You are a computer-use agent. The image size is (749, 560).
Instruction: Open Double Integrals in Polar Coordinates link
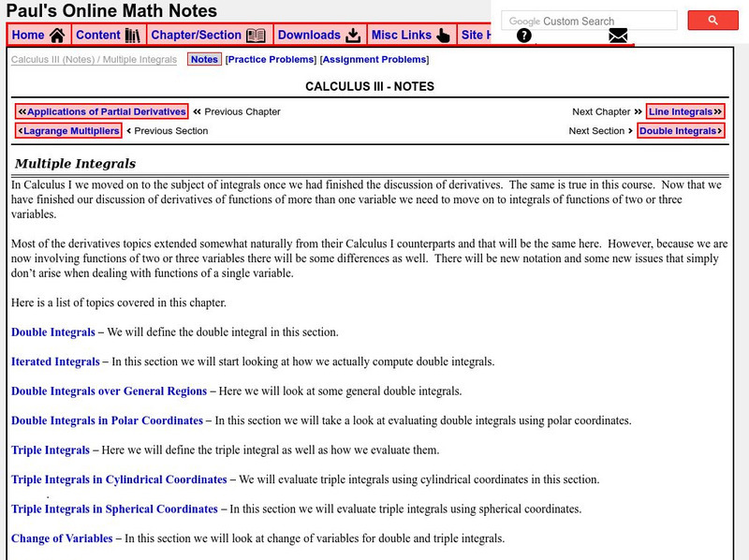coord(107,420)
